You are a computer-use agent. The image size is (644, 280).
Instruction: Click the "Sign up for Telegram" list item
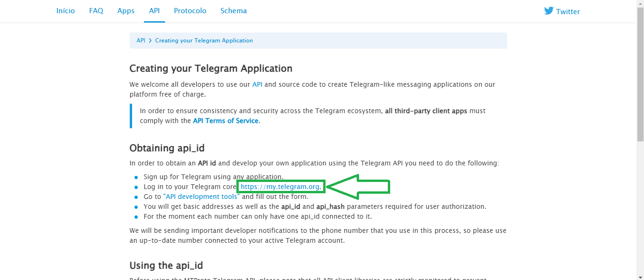(x=214, y=177)
